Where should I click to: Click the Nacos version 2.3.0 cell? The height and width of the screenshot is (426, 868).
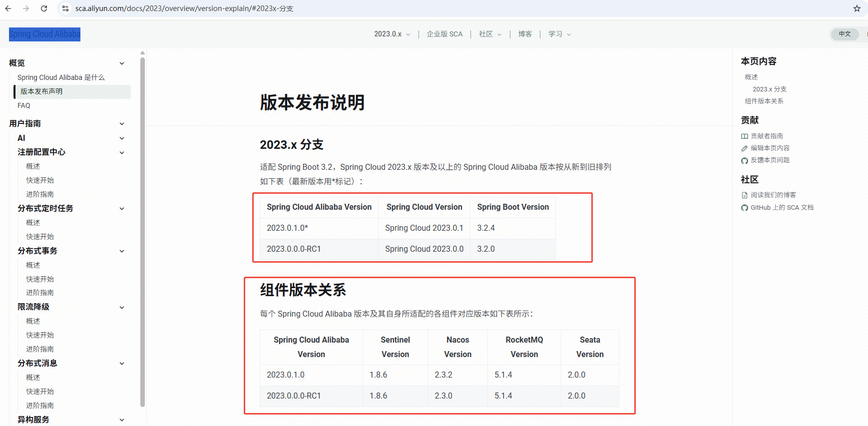pos(457,396)
